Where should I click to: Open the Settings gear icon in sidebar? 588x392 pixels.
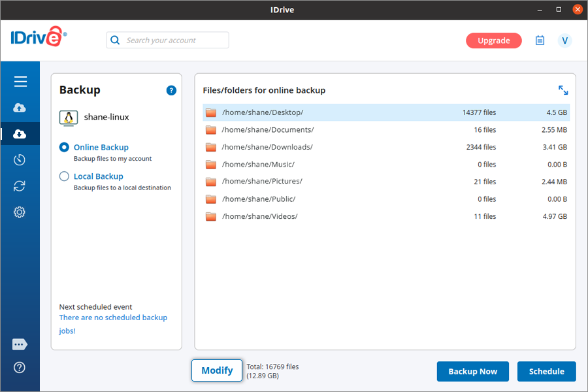coord(20,212)
